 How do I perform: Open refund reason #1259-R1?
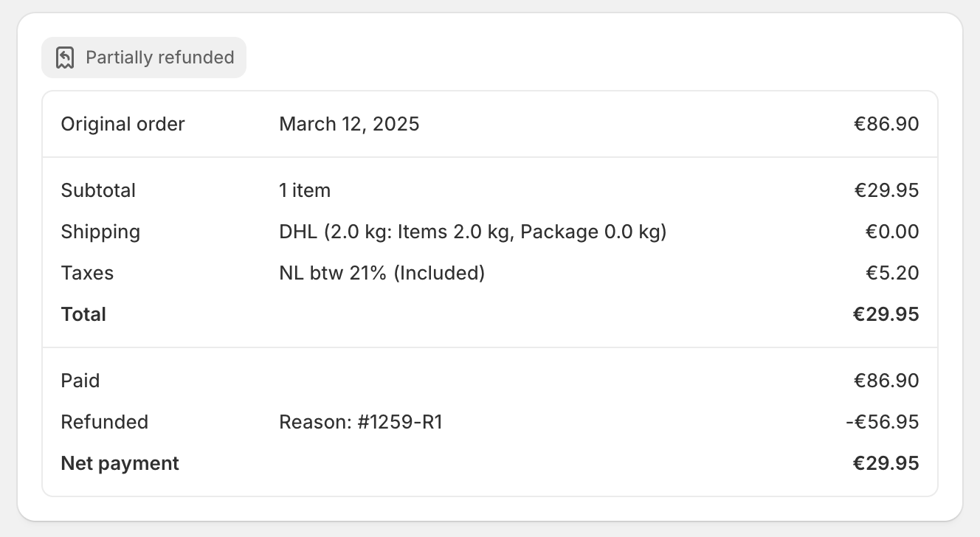(361, 422)
